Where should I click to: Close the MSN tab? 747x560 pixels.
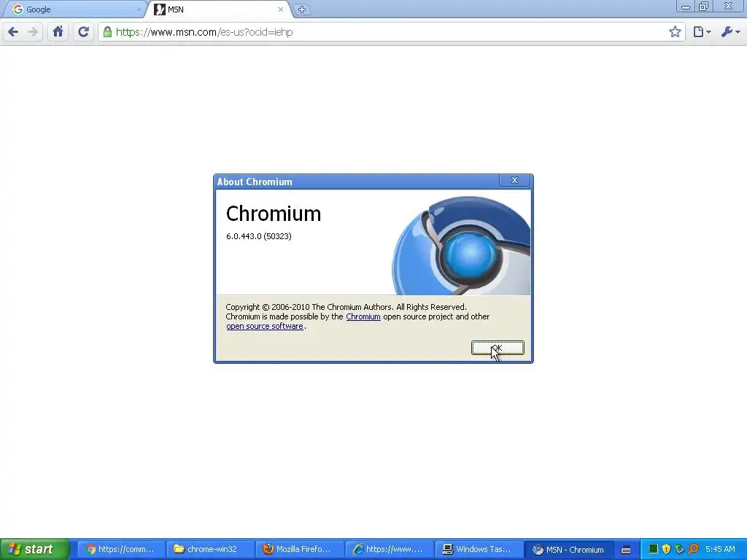(x=281, y=9)
